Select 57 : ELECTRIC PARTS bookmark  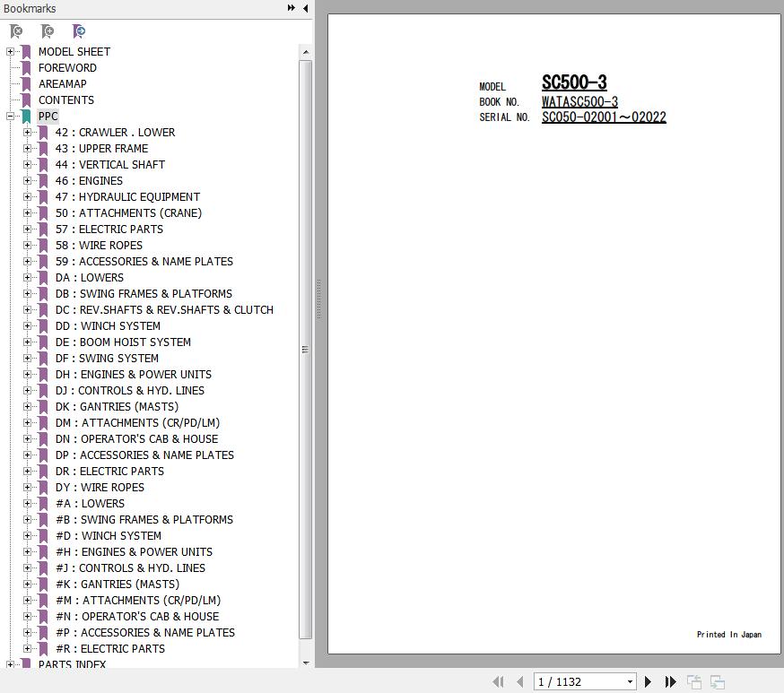tap(109, 229)
